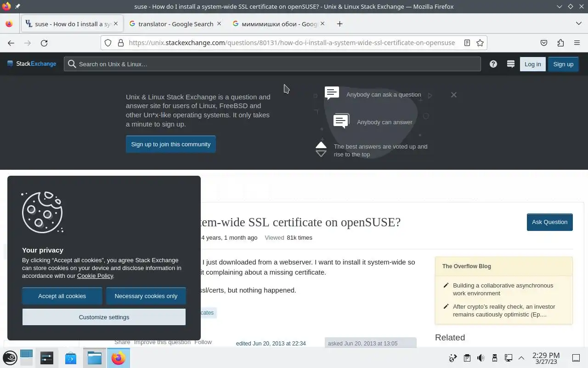
Task: Click the Follow link under the question
Action: 203,342
